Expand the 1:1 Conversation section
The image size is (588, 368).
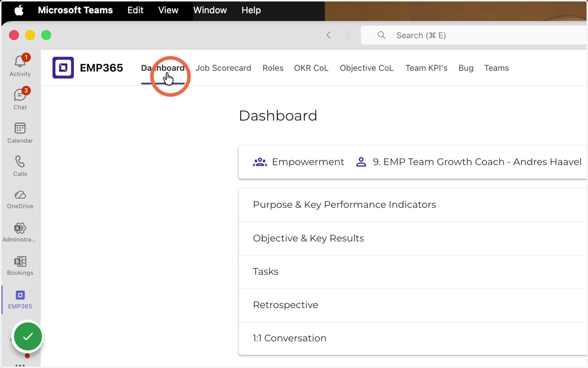pos(413,339)
